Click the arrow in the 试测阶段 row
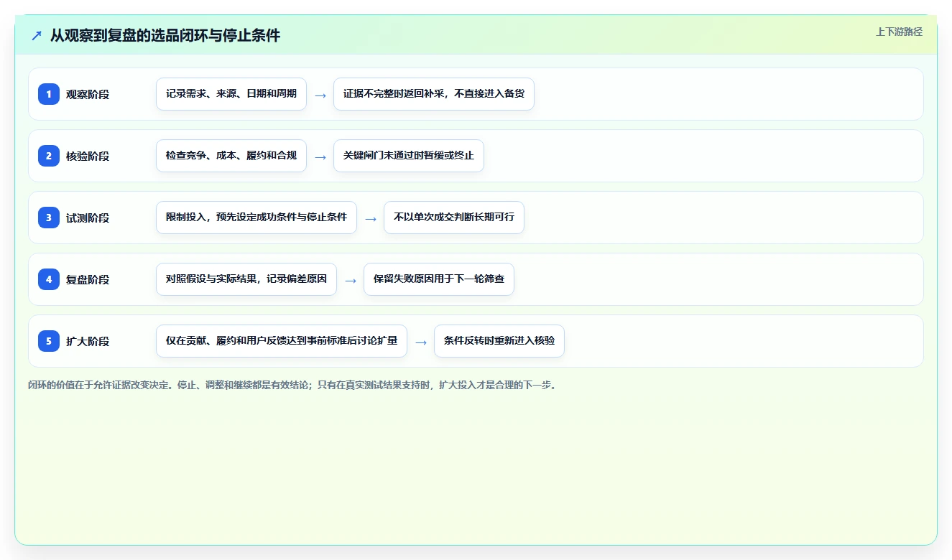 click(371, 218)
